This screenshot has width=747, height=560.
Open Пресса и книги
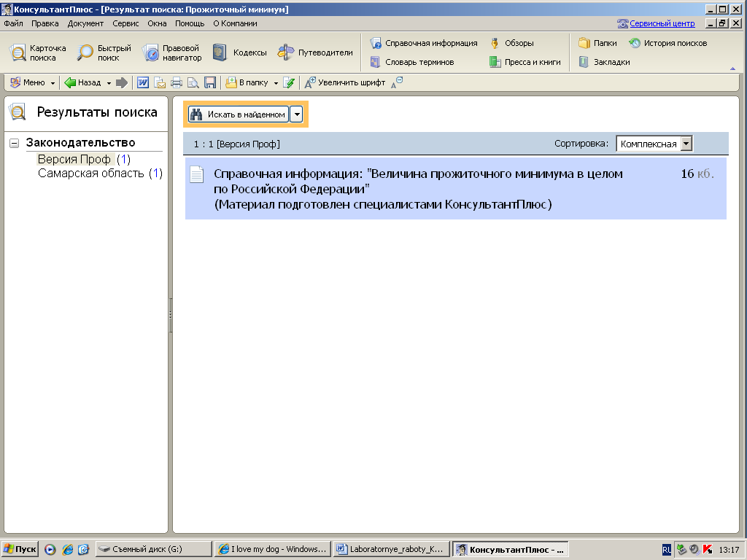coord(525,62)
